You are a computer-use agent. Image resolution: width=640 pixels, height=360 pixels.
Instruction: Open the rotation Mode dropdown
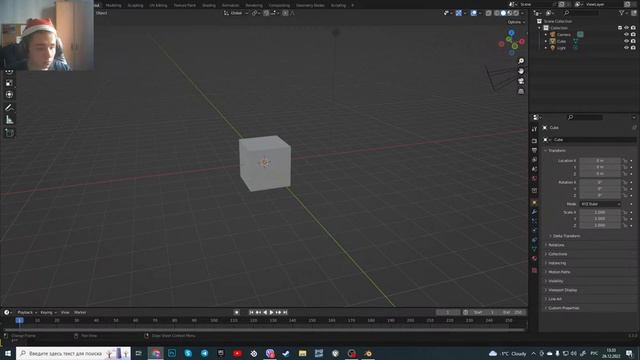pos(600,204)
